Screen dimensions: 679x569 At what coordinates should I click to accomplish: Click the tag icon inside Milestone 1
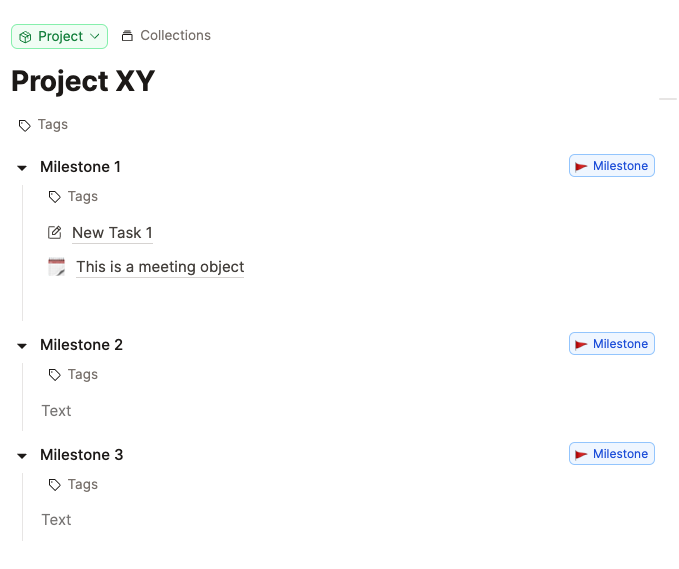pyautogui.click(x=55, y=197)
